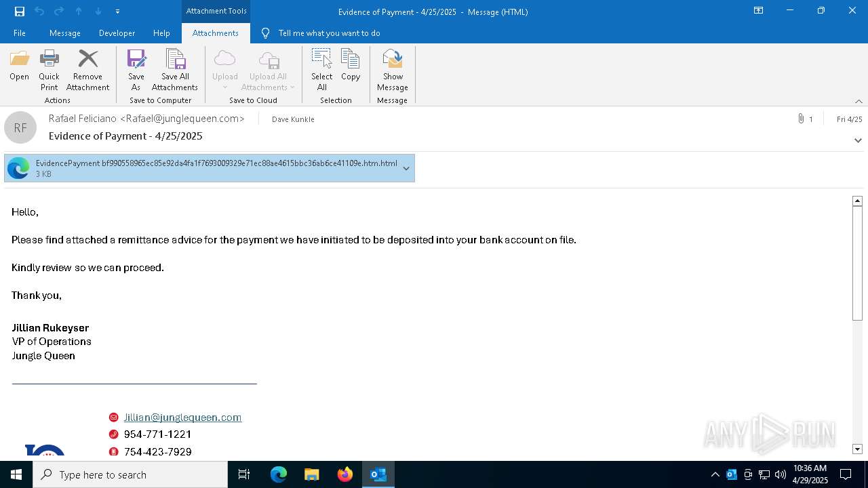Viewport: 868px width, 488px height.
Task: Open Windows Start menu
Action: pyautogui.click(x=16, y=474)
